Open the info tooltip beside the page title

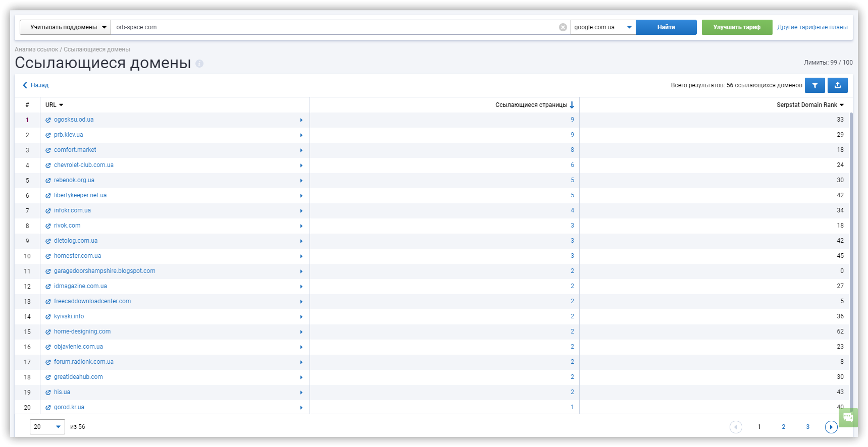click(x=199, y=64)
